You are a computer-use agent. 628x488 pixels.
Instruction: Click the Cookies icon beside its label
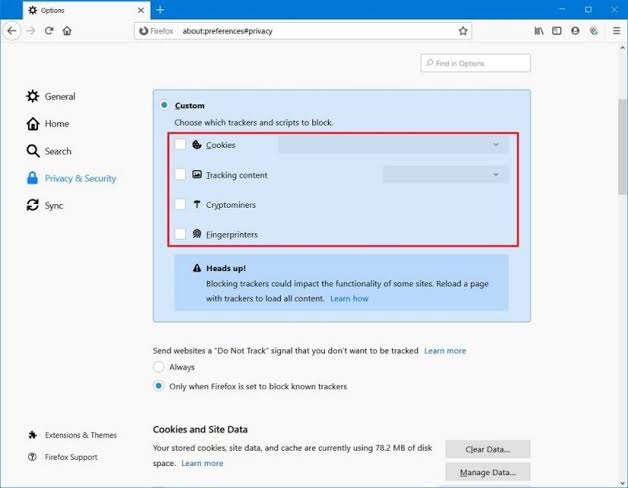[197, 144]
